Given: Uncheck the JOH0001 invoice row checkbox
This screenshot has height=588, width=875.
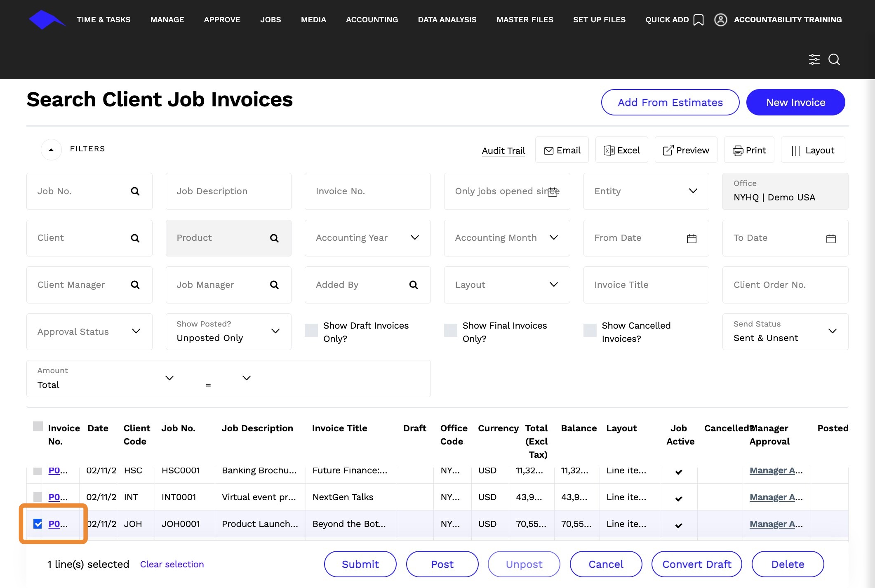Looking at the screenshot, I should [x=38, y=524].
